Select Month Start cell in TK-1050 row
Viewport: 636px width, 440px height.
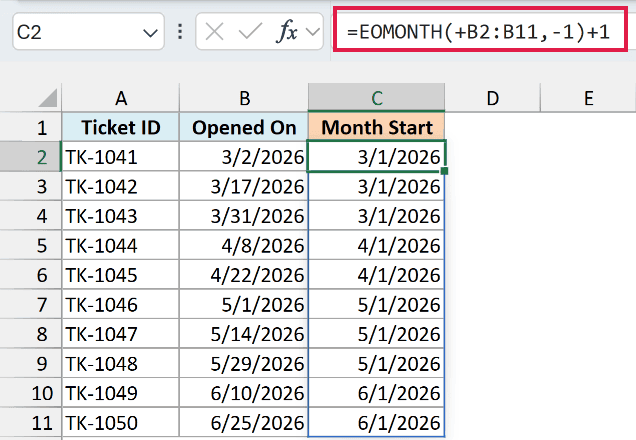[376, 423]
